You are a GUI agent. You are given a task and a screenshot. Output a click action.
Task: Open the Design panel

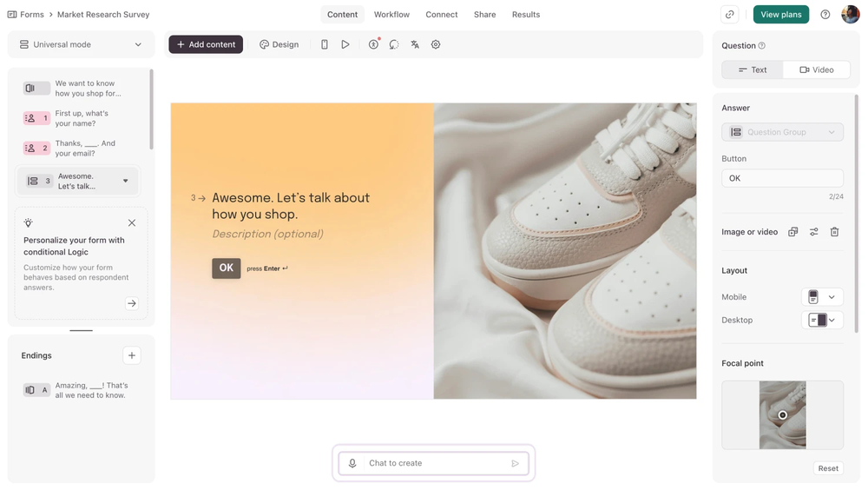279,44
